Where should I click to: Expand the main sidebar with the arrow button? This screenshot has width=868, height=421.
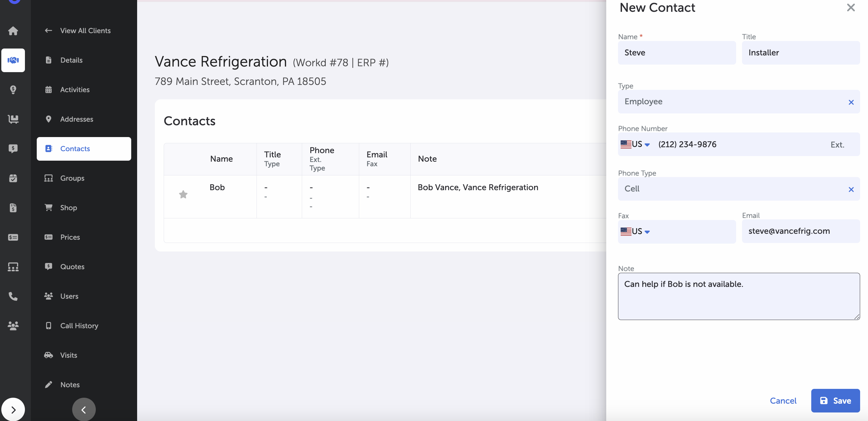pos(13,410)
